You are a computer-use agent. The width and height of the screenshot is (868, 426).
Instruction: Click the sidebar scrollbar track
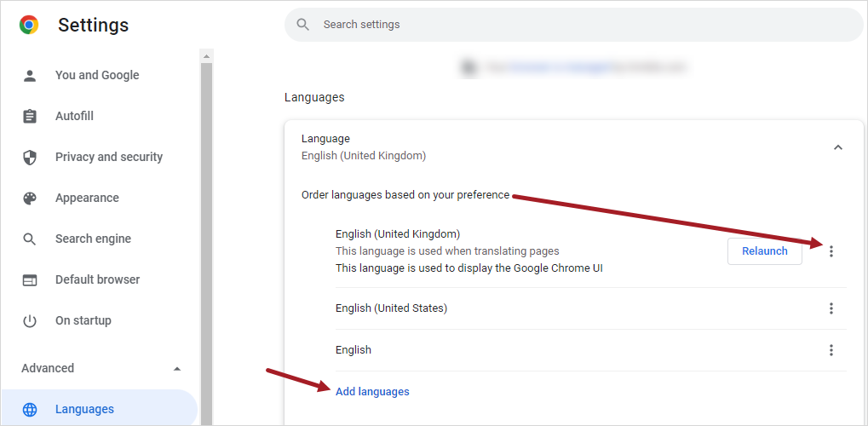coord(206,244)
